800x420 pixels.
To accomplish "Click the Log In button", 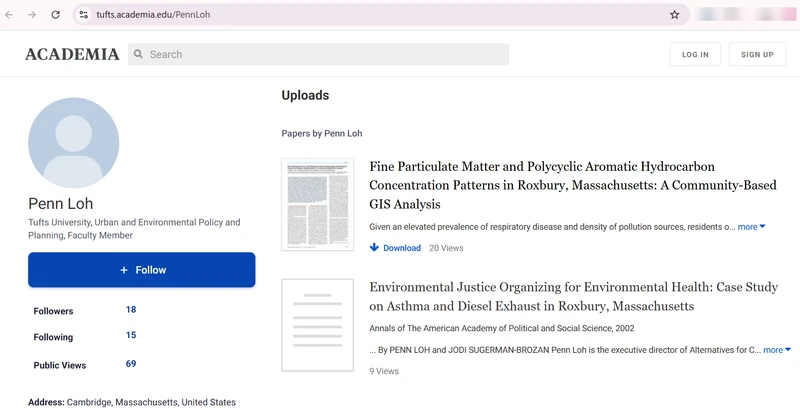I will coord(695,54).
